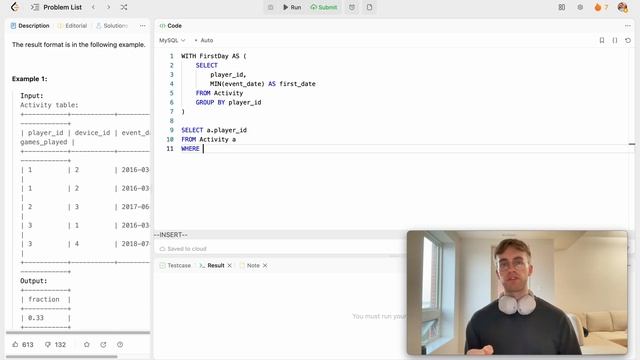This screenshot has width=640, height=360.
Task: Click the debugger icon left of Run
Action: click(x=270, y=7)
